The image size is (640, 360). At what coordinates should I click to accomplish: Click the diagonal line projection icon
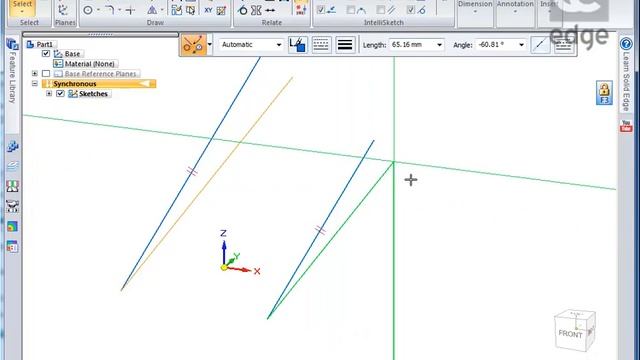[540, 44]
